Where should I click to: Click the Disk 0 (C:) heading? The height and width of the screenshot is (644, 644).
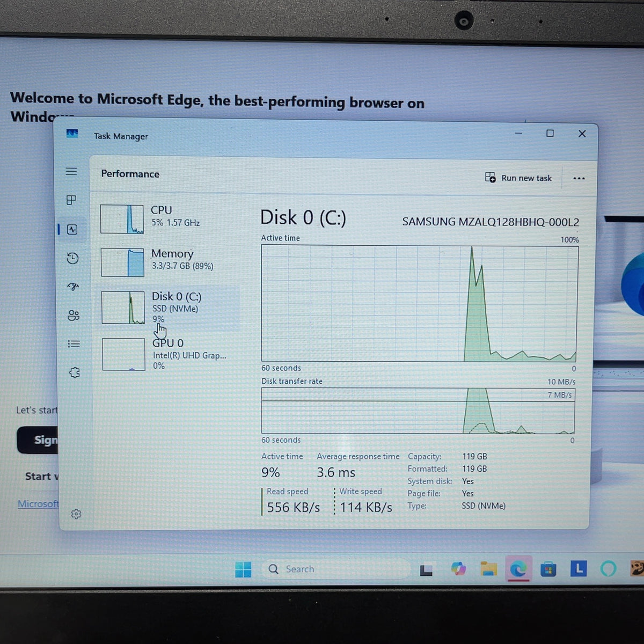click(303, 217)
